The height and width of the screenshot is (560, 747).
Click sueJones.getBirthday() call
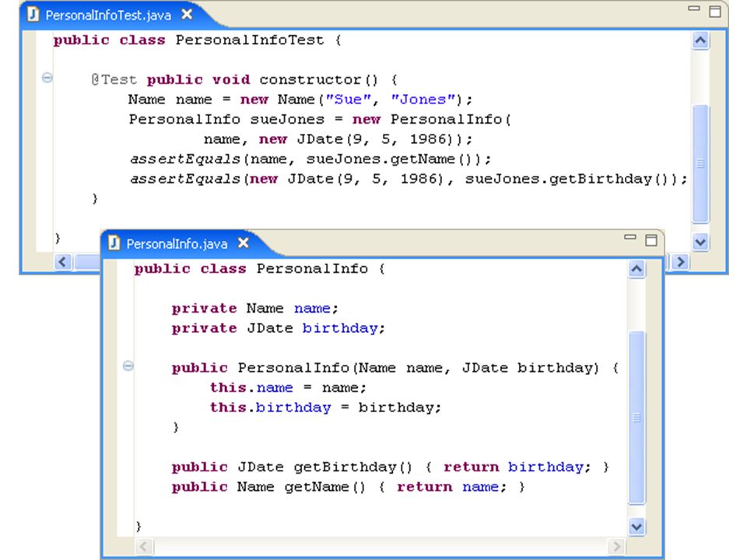570,179
